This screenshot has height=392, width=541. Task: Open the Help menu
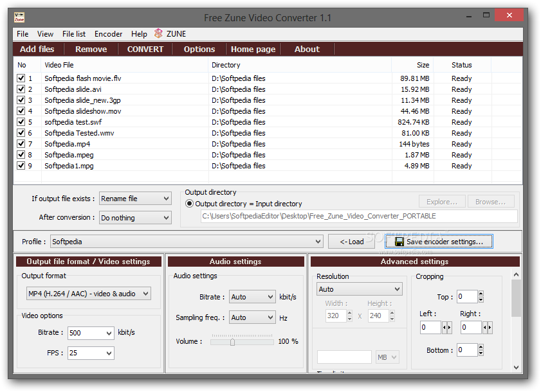coord(139,34)
